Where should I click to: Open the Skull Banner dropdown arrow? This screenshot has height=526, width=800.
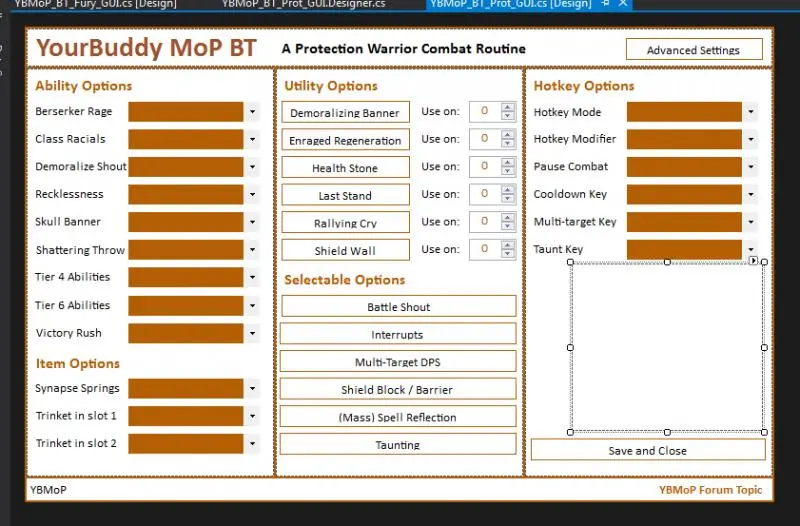[x=253, y=222]
